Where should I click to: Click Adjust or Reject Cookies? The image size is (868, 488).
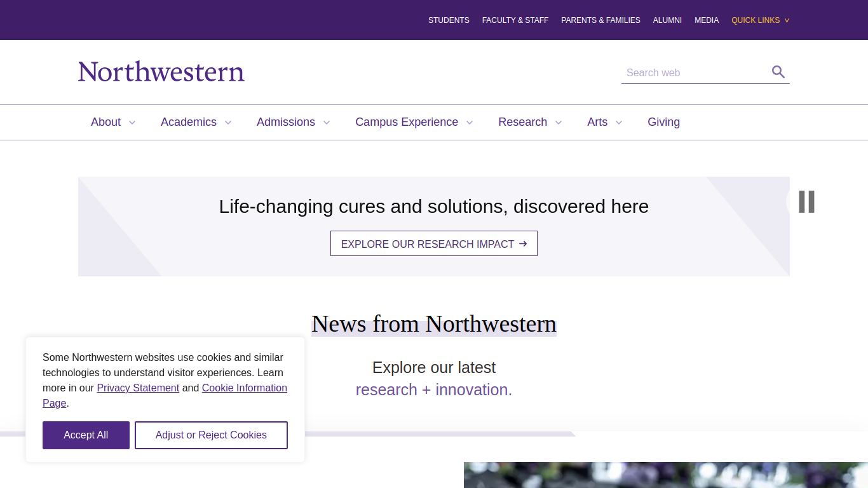coord(211,435)
